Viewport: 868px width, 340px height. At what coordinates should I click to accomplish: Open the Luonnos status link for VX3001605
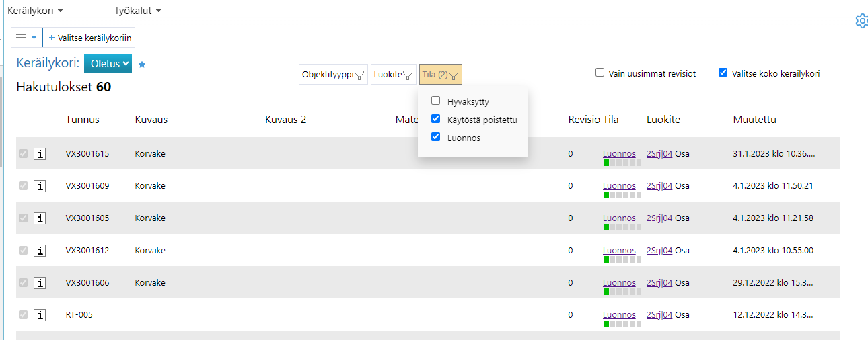click(619, 218)
